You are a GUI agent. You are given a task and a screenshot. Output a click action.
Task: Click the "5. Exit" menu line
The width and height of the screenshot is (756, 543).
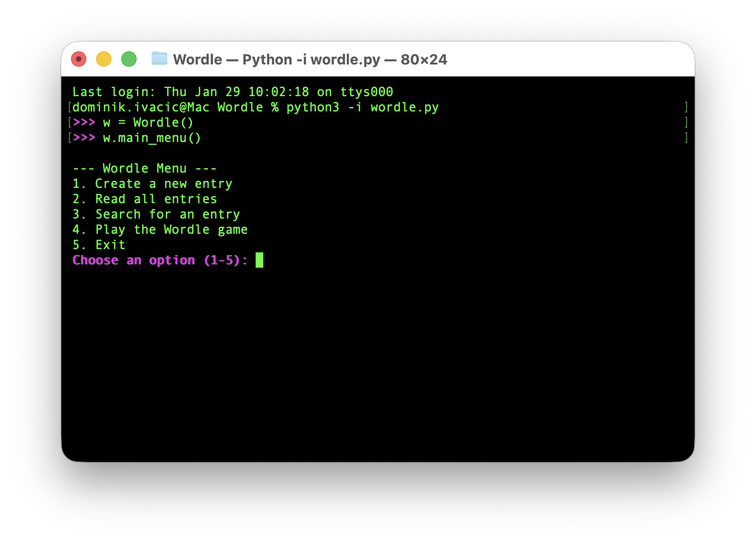pyautogui.click(x=99, y=245)
